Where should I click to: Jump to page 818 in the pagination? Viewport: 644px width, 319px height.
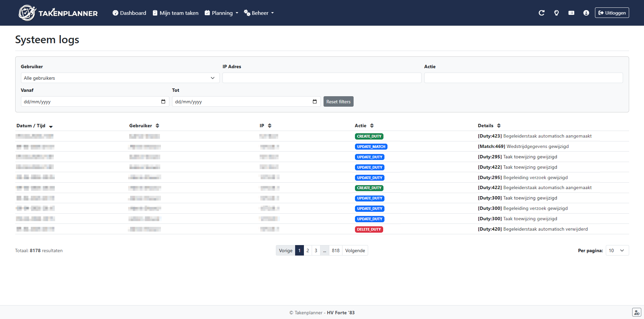click(335, 250)
